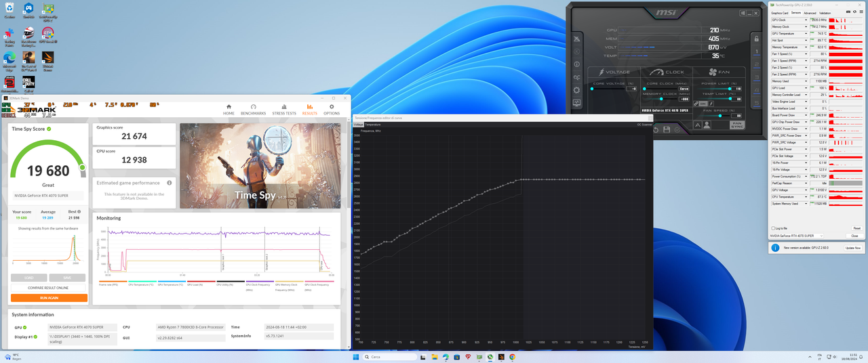Viewport: 868px width, 363px height.
Task: Open the OC Scanner icon in Afterburner sidebar
Action: click(x=576, y=77)
